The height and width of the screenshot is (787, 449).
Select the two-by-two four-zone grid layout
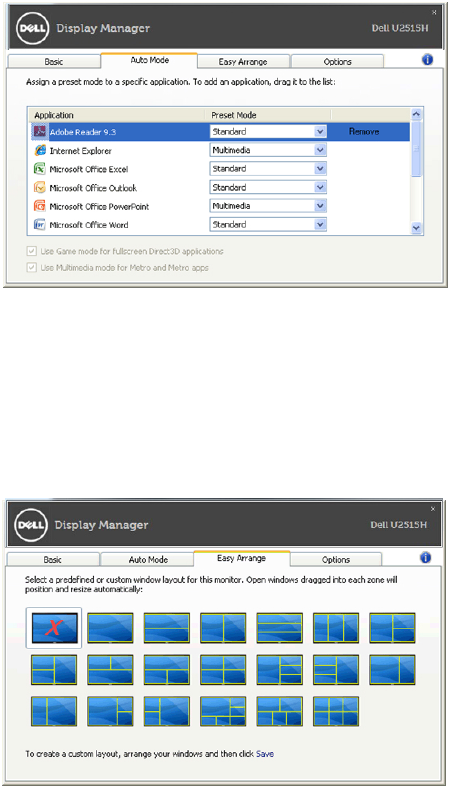[223, 670]
